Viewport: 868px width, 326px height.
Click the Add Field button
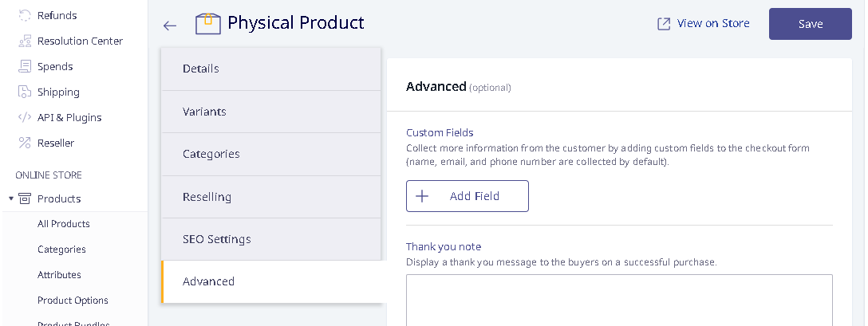[468, 196]
